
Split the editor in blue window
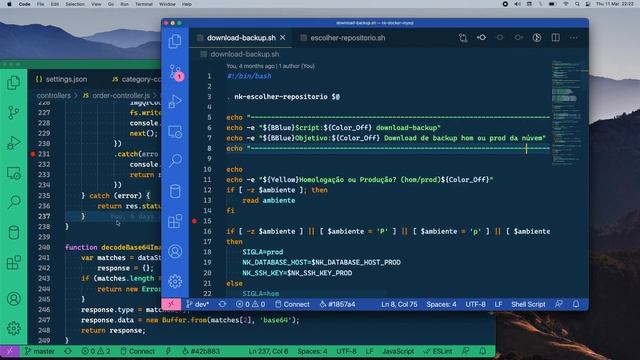click(556, 38)
